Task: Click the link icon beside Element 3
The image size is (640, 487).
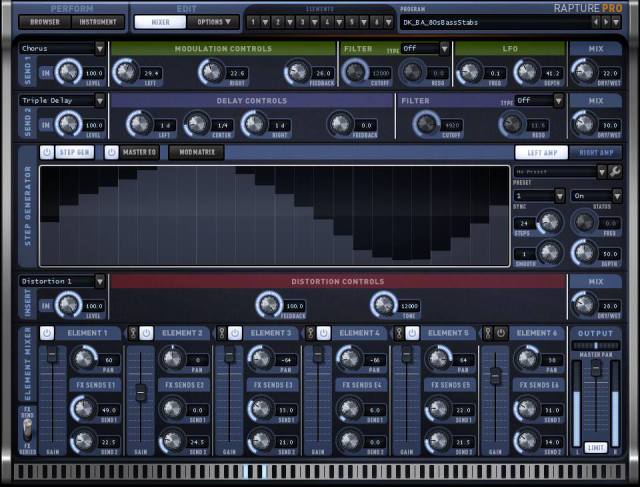Action: pyautogui.click(x=221, y=333)
